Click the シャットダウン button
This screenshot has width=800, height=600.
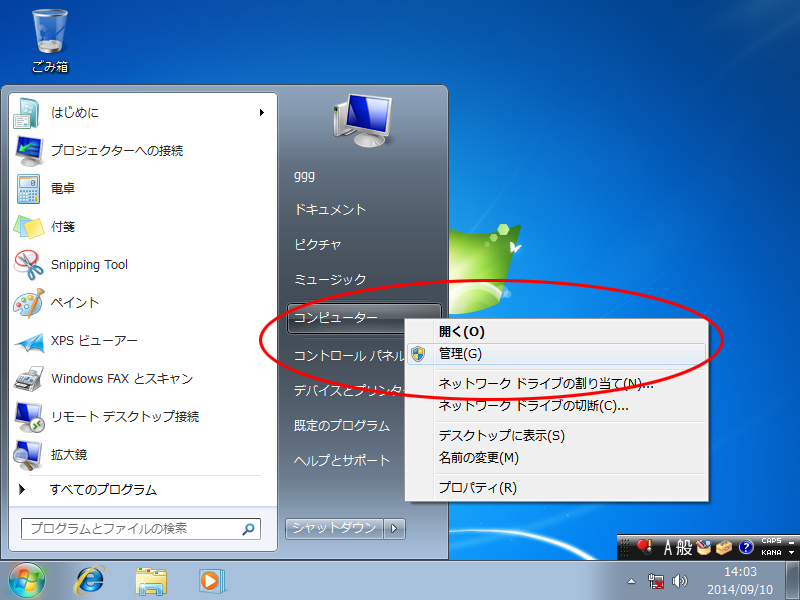pos(334,528)
